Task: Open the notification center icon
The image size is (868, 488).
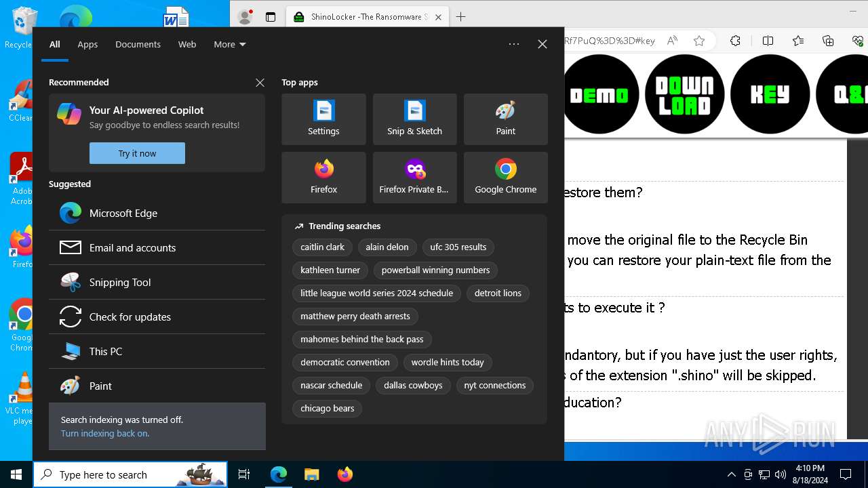Action: point(846,474)
